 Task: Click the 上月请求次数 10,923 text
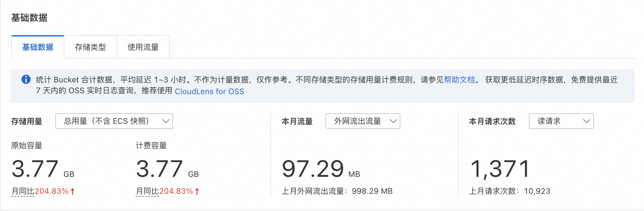point(509,191)
